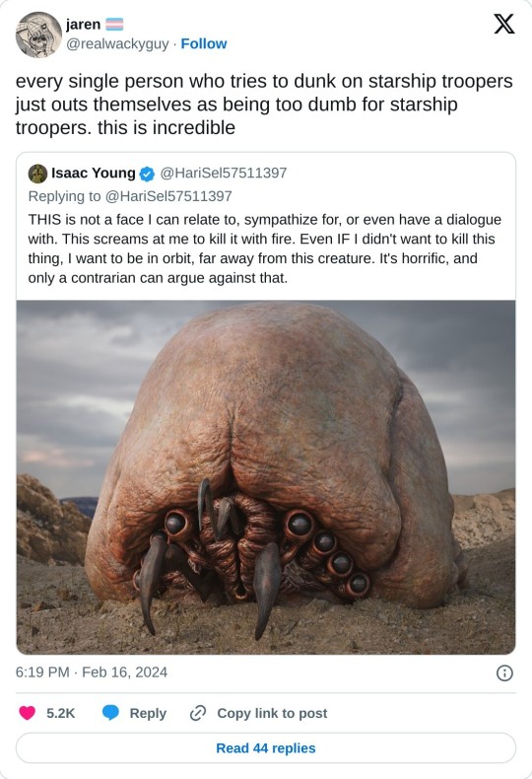Open the @realwackyguy handle
Screen dimensions: 532x779
coord(117,43)
